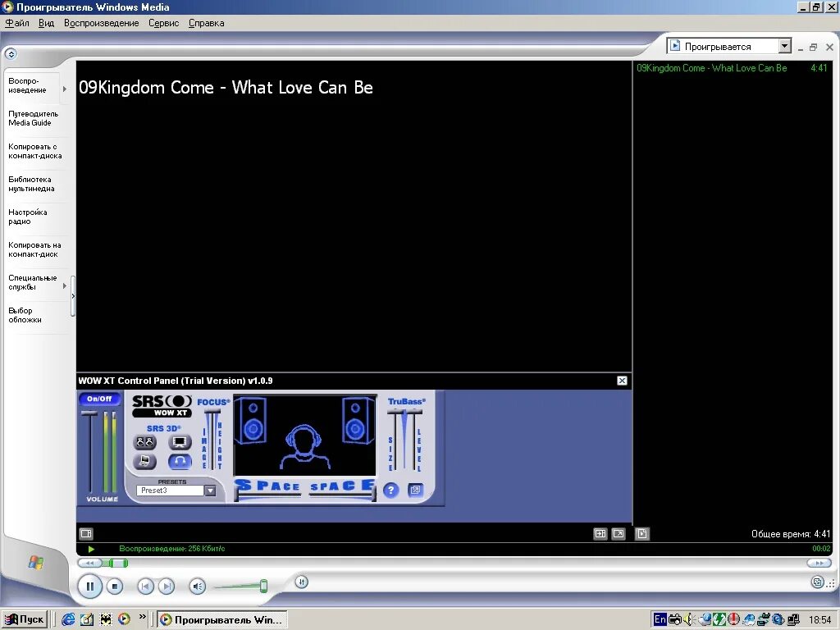Click the fast forward button on seek bar
Image resolution: width=840 pixels, height=630 pixels.
click(x=819, y=563)
